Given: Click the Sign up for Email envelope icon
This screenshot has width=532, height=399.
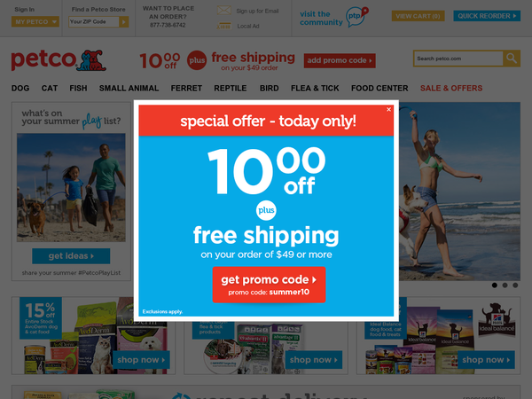Looking at the screenshot, I should coord(224,10).
